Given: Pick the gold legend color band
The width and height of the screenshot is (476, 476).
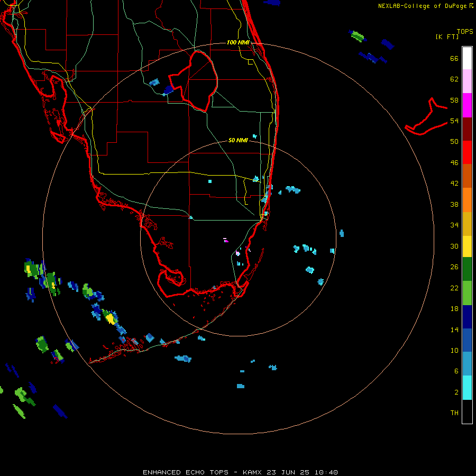Looking at the screenshot, I should (467, 224).
